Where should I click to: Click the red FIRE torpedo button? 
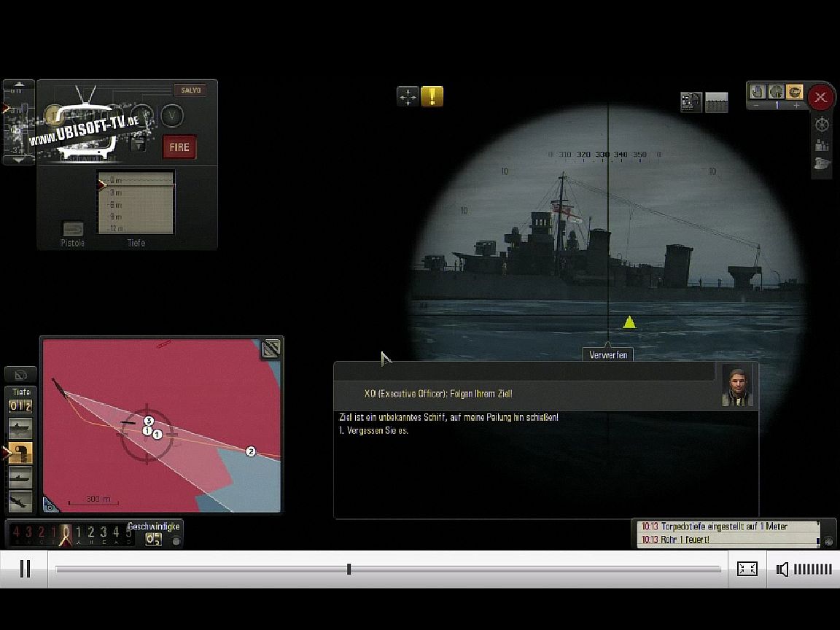pyautogui.click(x=179, y=147)
